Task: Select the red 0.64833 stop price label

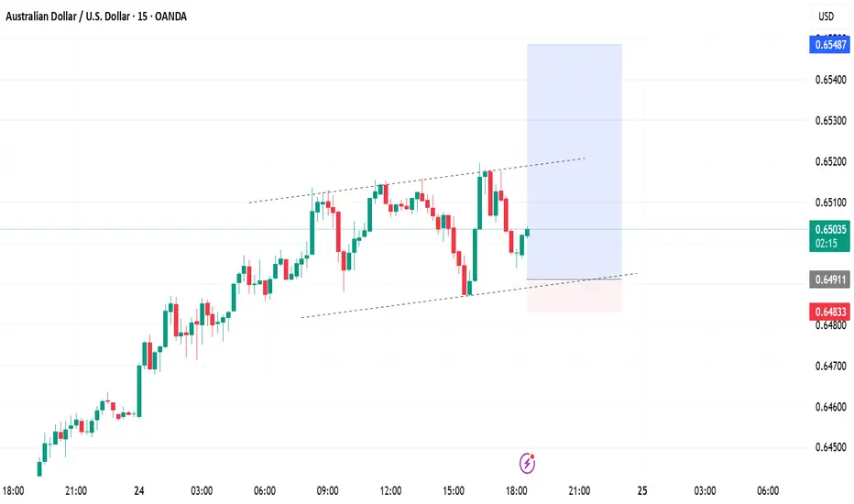Action: point(829,312)
